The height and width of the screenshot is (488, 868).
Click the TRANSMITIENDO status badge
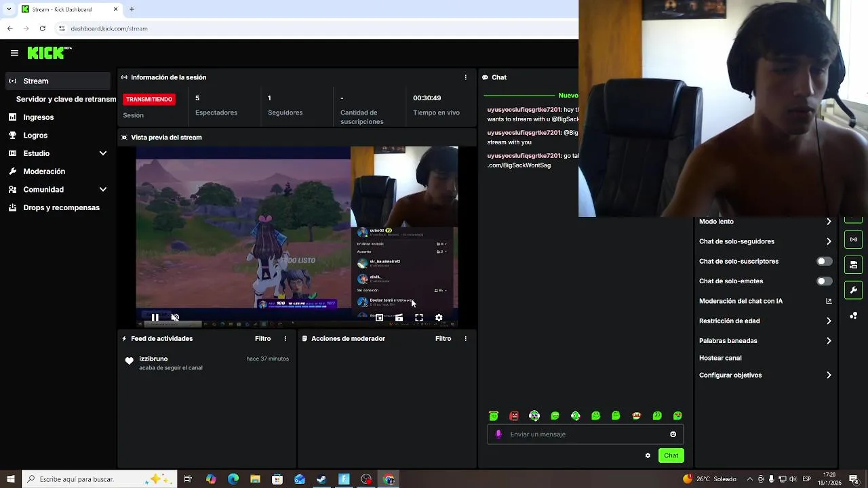(149, 99)
